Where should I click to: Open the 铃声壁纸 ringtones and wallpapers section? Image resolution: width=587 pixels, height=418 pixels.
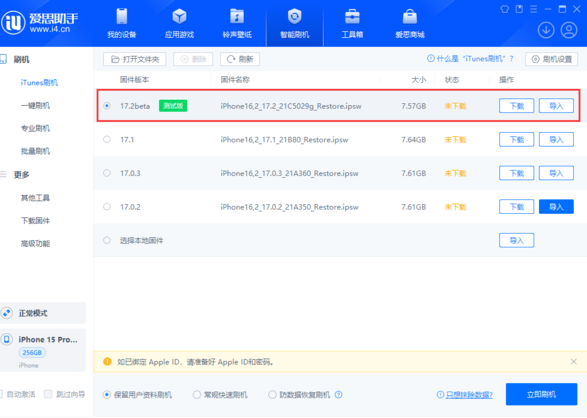237,23
